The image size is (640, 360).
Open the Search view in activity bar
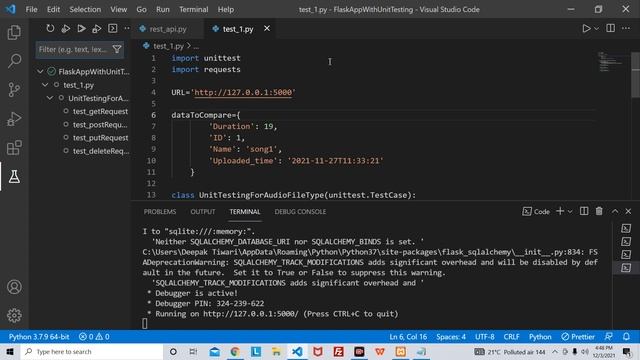[14, 61]
